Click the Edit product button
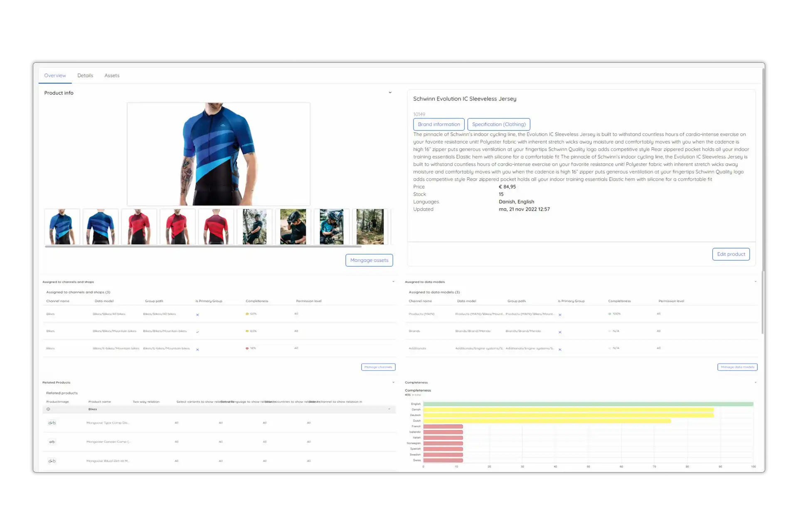Viewport: 798px width, 532px height. pos(731,254)
